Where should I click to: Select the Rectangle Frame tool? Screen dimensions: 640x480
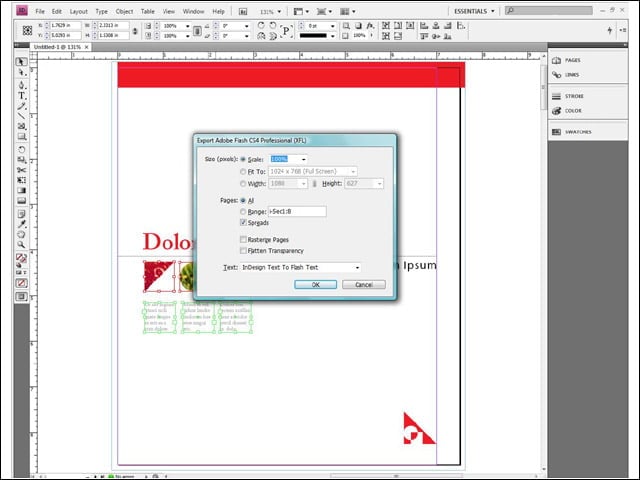pos(21,126)
